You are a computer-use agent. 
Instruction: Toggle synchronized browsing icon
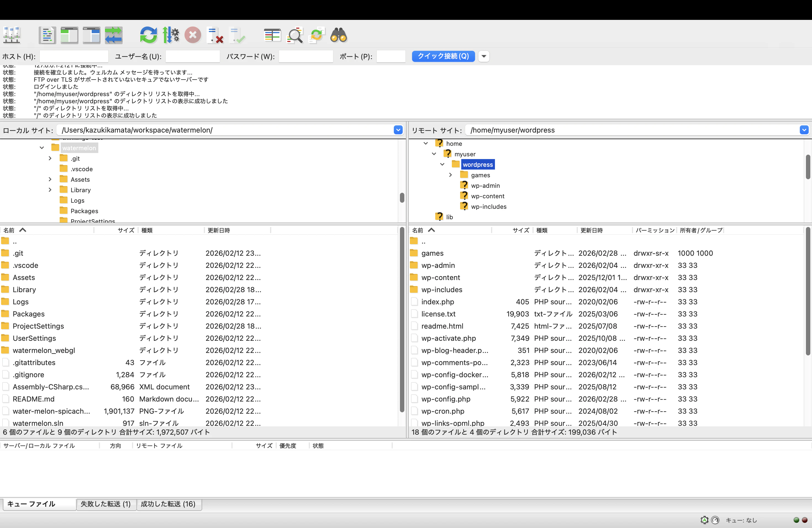click(317, 35)
